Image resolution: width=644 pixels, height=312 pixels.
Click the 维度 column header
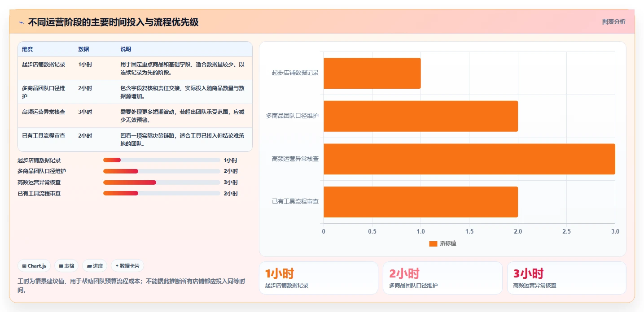[x=27, y=49]
